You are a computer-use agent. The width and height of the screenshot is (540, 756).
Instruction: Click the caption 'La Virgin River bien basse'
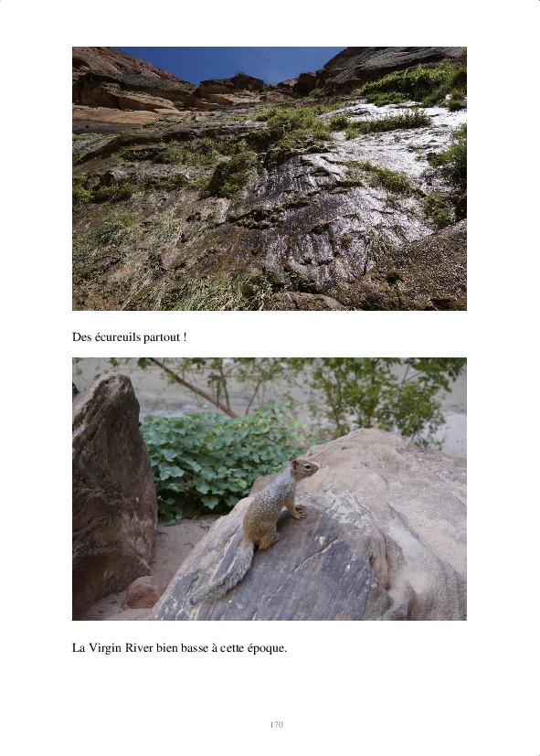pos(140,647)
